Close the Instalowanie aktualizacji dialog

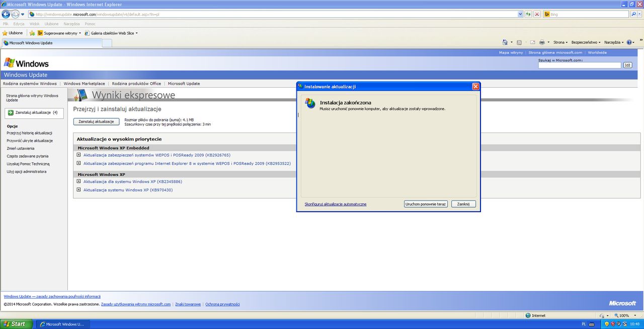[x=475, y=86]
